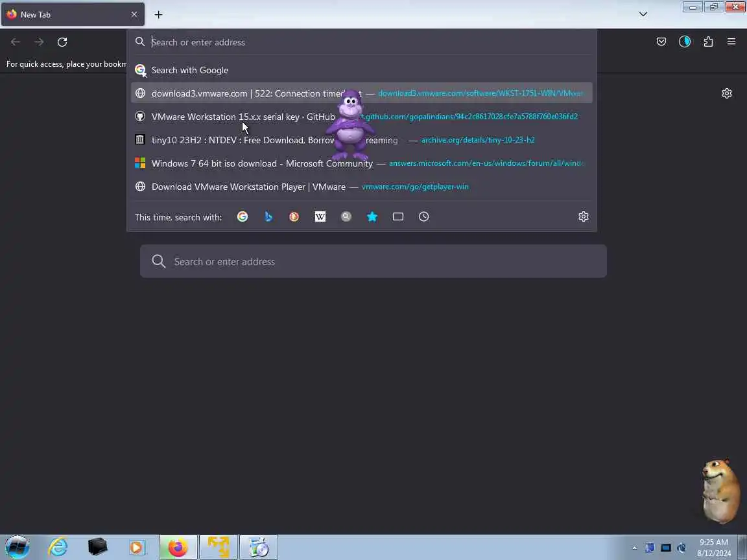
Task: Open download3.vmware.com connection timed out suggestion
Action: pos(362,93)
